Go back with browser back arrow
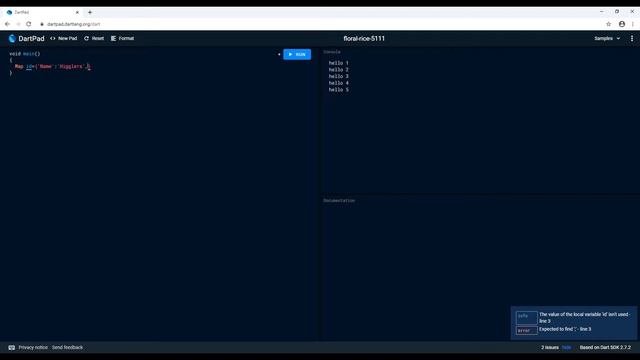The image size is (640, 360). point(7,24)
